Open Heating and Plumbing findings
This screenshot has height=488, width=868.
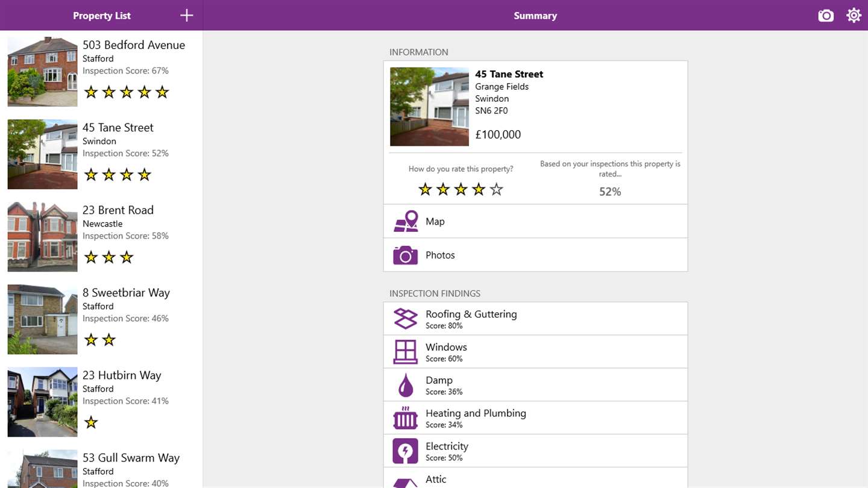[x=535, y=418]
